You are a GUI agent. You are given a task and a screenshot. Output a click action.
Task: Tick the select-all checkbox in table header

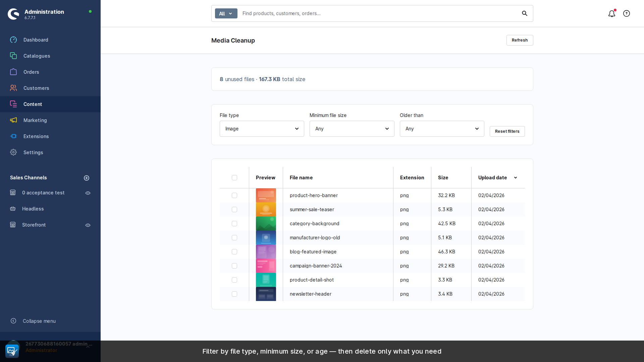click(x=234, y=178)
